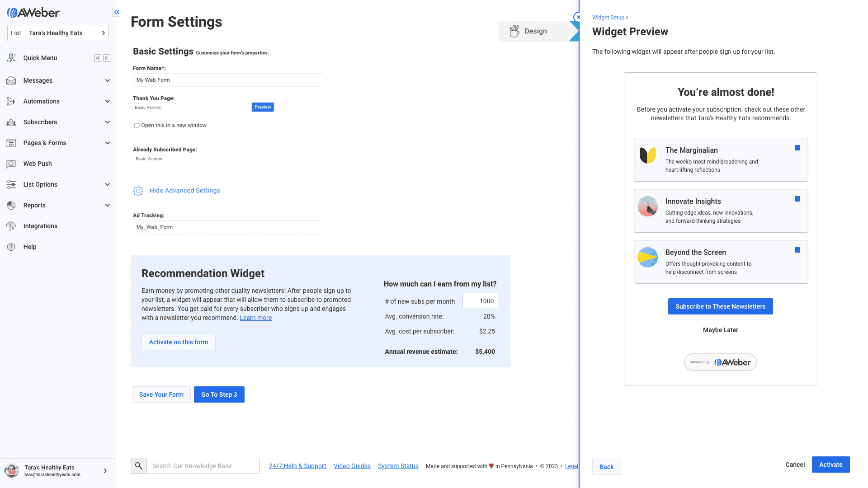Open Web Push in the sidebar
This screenshot has width=868, height=488.
(58, 164)
